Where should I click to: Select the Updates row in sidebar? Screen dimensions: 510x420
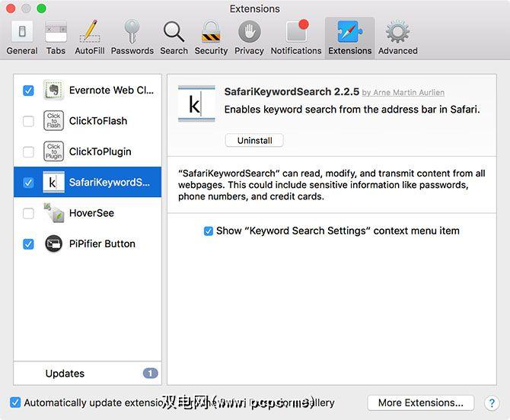pyautogui.click(x=88, y=373)
